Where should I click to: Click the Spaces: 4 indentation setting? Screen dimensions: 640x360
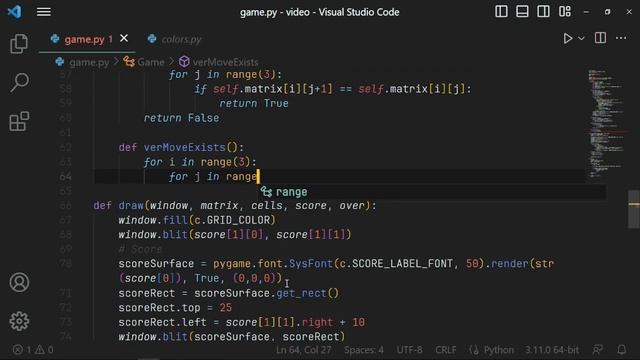(364, 350)
